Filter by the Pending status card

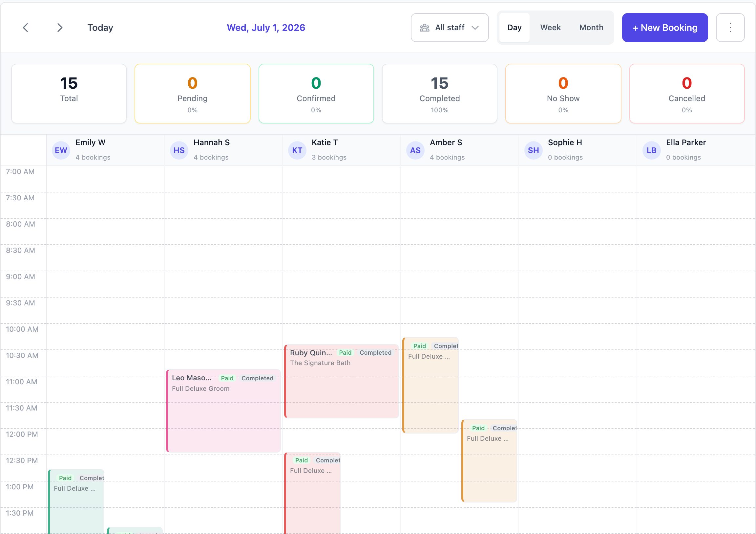click(193, 94)
